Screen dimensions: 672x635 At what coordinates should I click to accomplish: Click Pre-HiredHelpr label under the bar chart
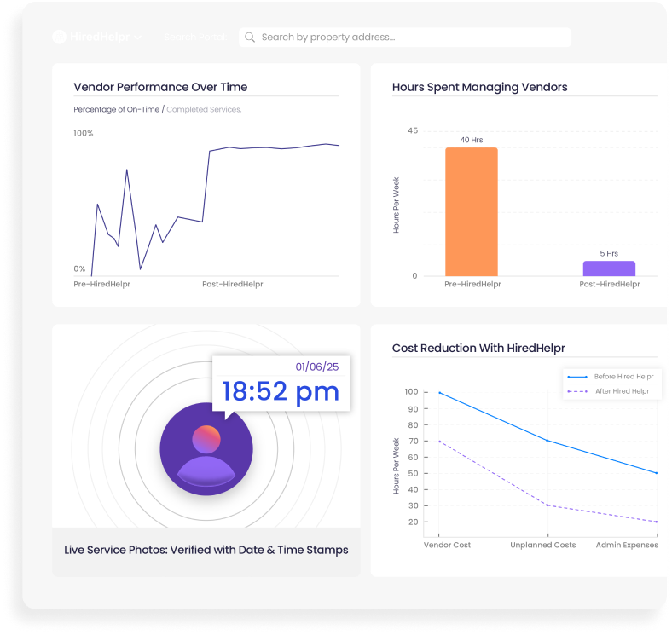pos(472,284)
